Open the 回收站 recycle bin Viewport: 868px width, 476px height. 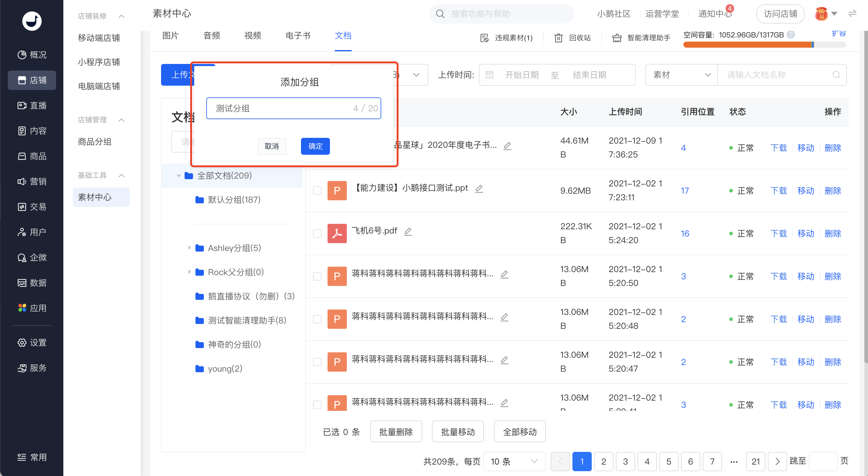coord(572,38)
